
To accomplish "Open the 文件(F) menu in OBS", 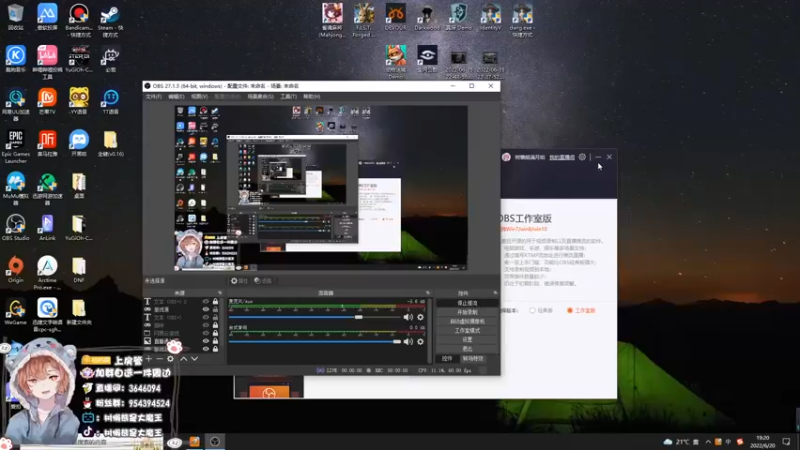I will tap(154, 96).
